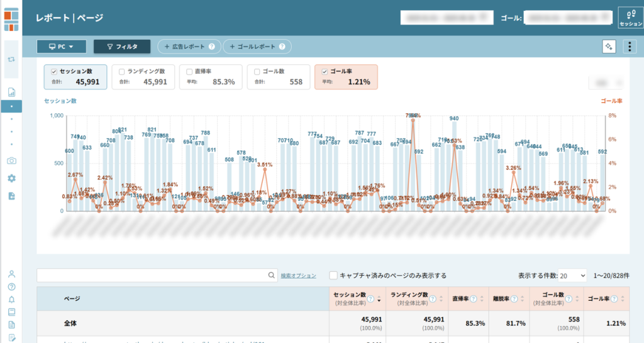Check the ランディング数 metric checkbox
The image size is (644, 343).
pyautogui.click(x=121, y=72)
